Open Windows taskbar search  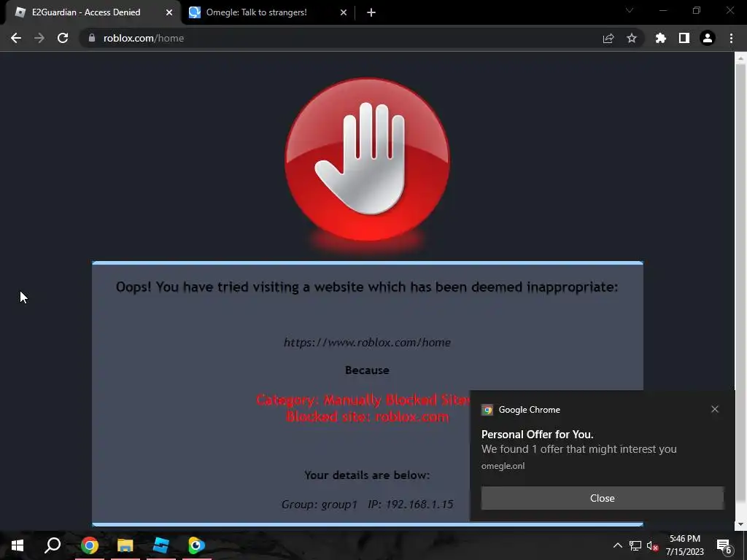pyautogui.click(x=53, y=545)
